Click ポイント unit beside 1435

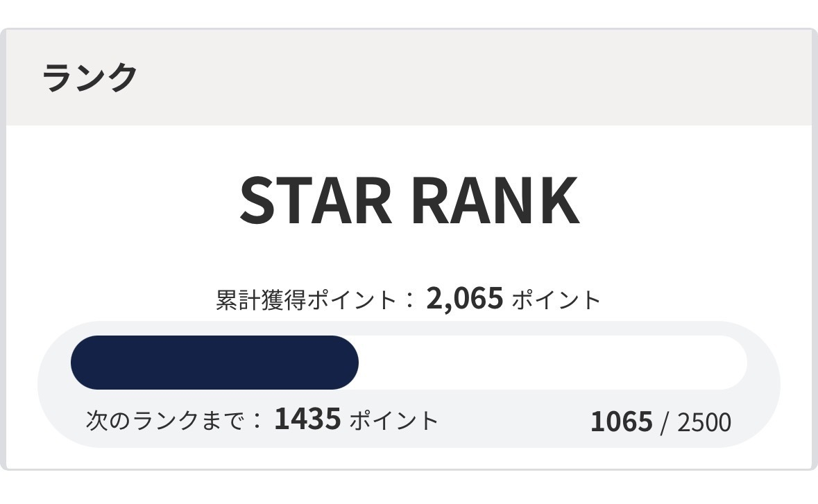click(393, 420)
